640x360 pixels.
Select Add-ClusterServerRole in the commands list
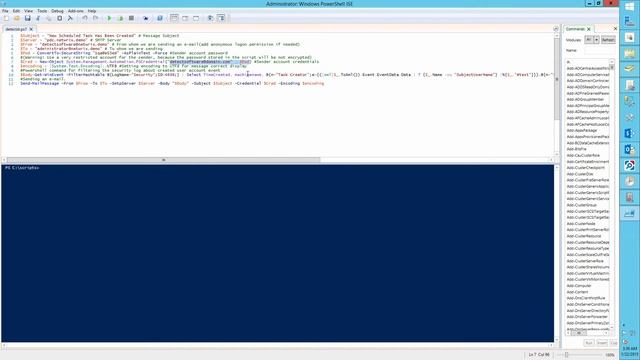coord(585,261)
